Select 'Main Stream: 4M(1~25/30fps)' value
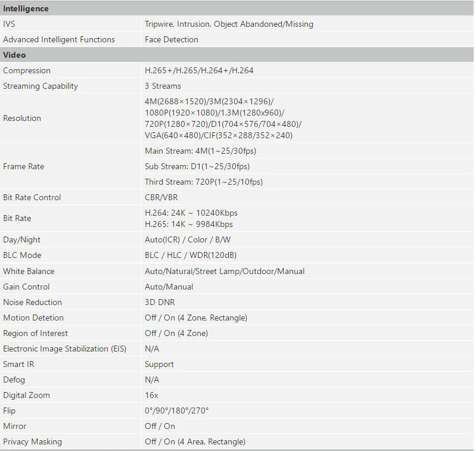Screen dimensions: 476x451 (x=200, y=151)
